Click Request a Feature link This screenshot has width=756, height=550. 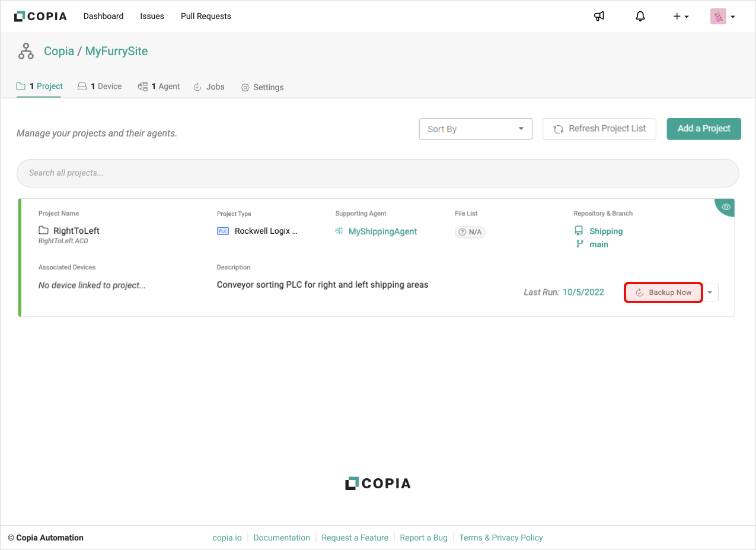click(x=355, y=538)
